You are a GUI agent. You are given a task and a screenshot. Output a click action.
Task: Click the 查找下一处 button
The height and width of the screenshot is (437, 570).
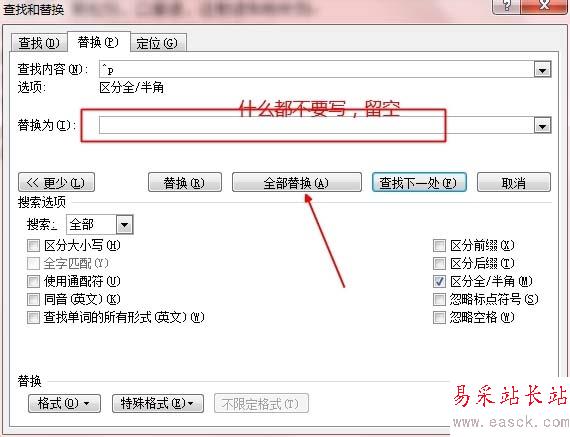419,183
